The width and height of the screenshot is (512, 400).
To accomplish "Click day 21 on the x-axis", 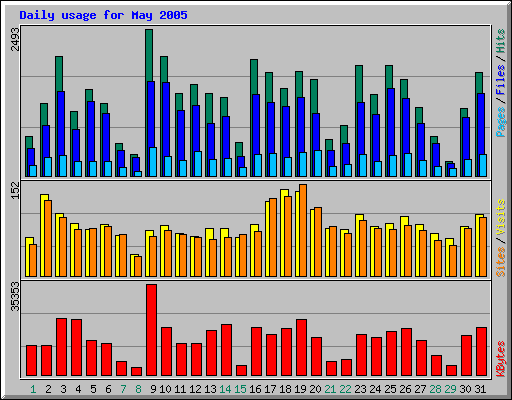I will coord(330,389).
